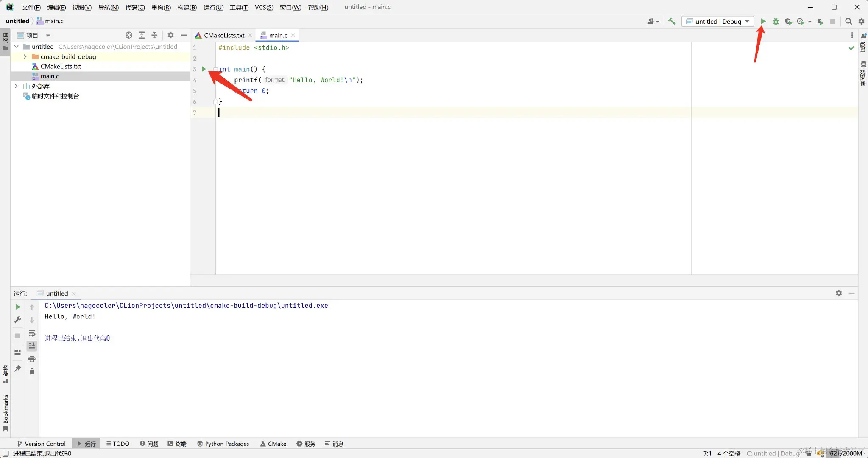Viewport: 868px width, 458px height.
Task: Click the profiler run icon
Action: (800, 21)
